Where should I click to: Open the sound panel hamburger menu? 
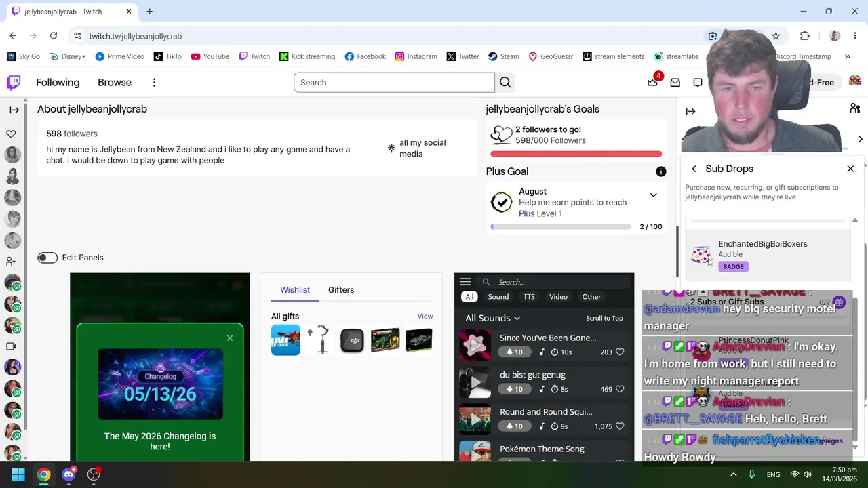click(465, 282)
